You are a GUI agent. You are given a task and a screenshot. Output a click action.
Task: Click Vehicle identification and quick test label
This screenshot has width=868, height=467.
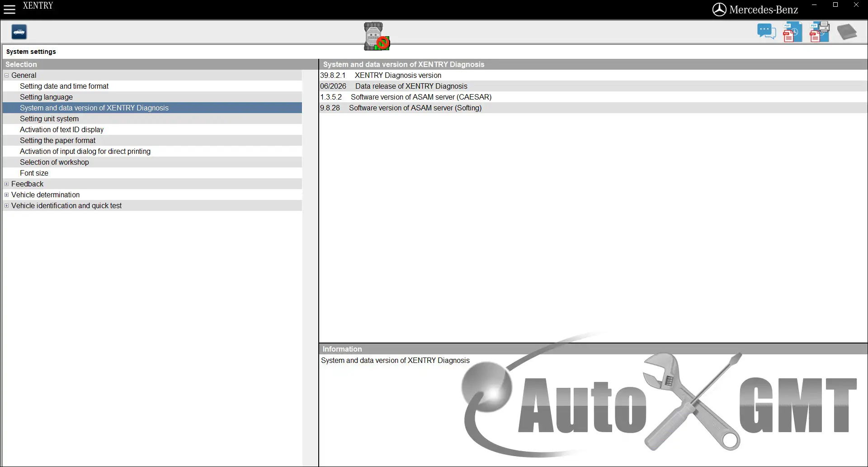tap(66, 205)
